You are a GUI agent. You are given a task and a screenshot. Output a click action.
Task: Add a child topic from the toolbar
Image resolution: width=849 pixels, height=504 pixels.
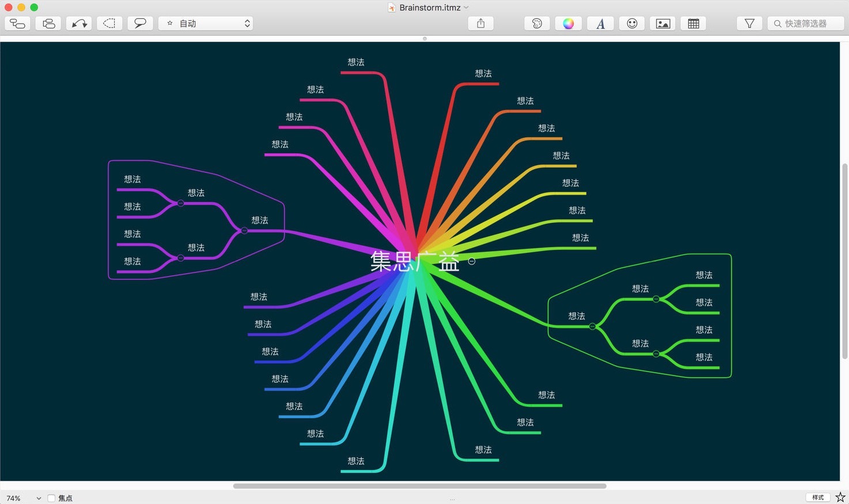pos(18,24)
